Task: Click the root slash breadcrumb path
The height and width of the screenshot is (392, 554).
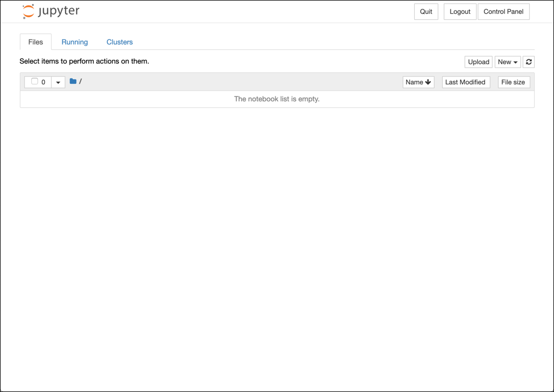Action: 81,82
